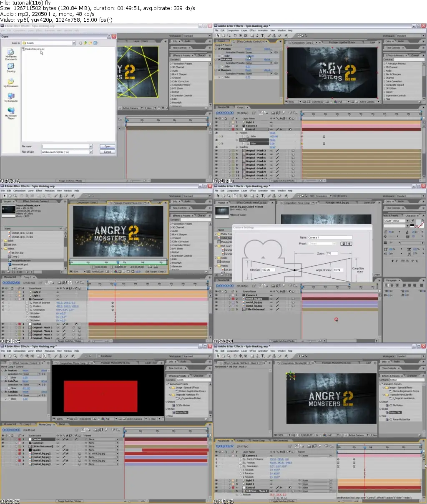The height and width of the screenshot is (504, 427).
Task: Hide the Camera 1 layer in the 00:28:31 frame
Action: (216, 295)
